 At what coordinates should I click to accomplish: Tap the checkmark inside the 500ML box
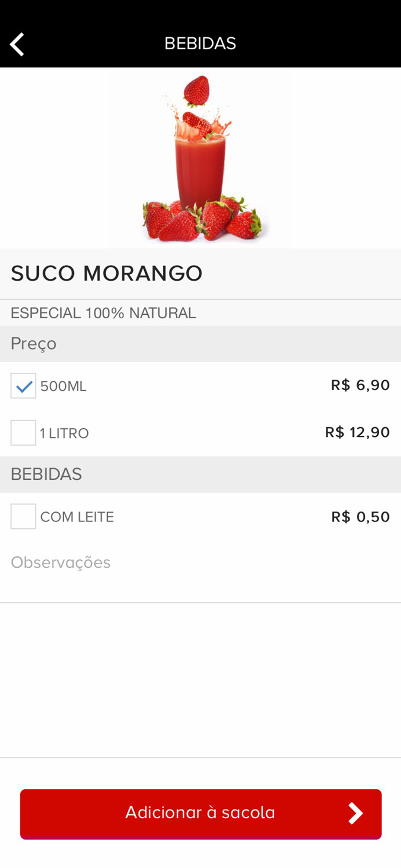tap(23, 385)
